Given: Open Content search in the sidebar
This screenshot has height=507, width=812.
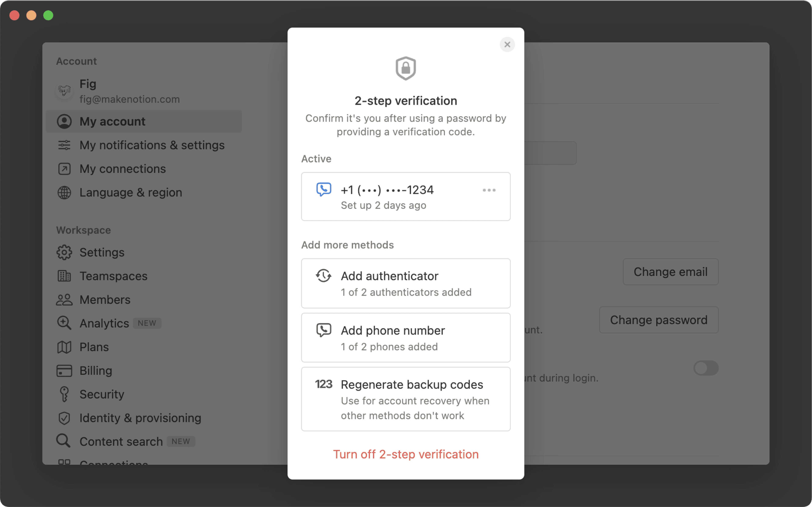Looking at the screenshot, I should tap(121, 441).
